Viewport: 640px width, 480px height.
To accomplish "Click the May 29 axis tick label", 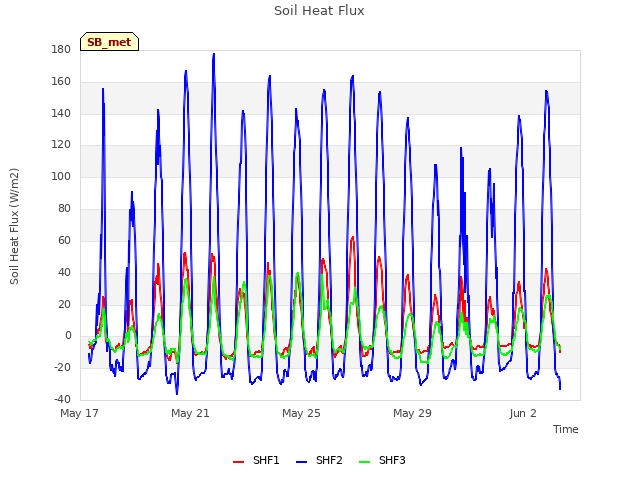I will pos(412,413).
